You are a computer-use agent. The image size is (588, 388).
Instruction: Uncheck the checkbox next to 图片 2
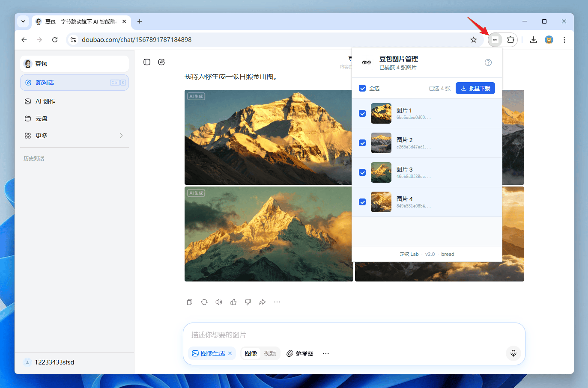coord(362,143)
